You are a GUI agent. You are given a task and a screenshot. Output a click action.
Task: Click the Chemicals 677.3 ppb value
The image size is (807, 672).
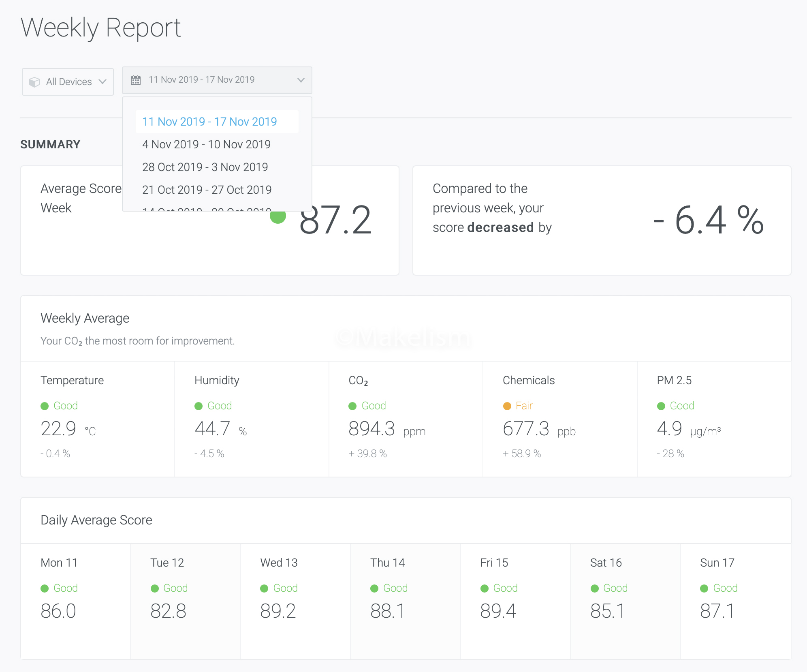526,429
